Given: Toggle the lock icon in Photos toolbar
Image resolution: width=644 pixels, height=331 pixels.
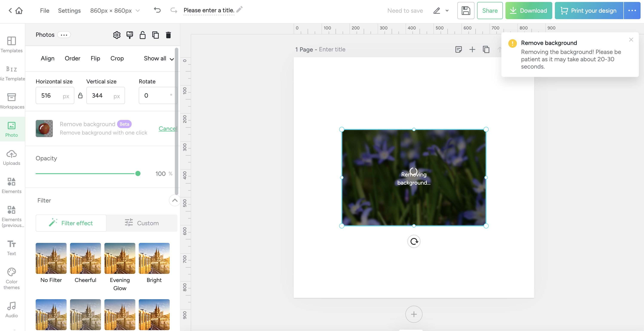Looking at the screenshot, I should click(x=142, y=35).
